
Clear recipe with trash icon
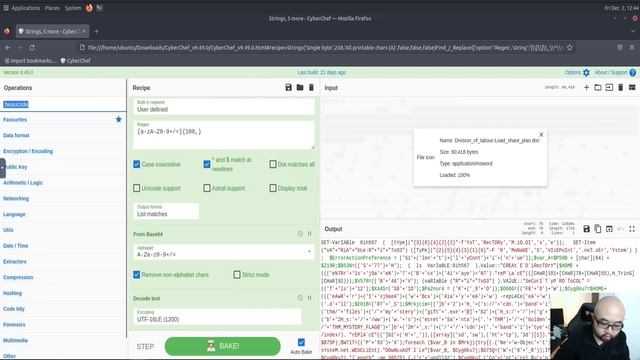pos(311,87)
